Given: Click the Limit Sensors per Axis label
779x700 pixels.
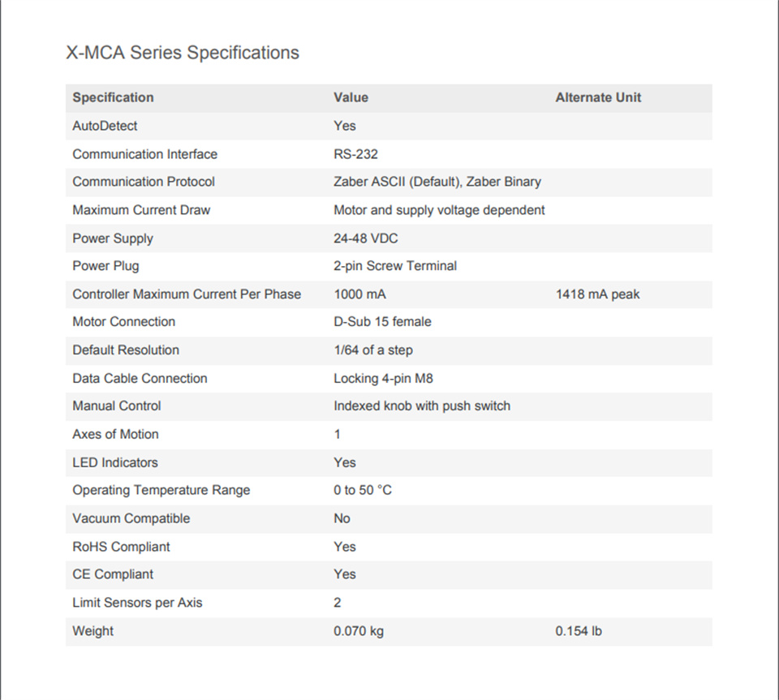Looking at the screenshot, I should 138,603.
